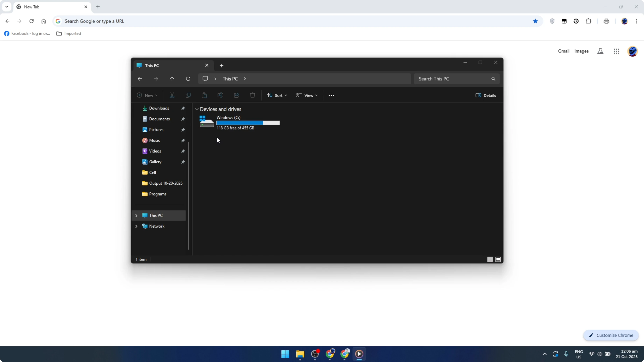Open the history clock extension icon
This screenshot has width=644, height=362.
576,21
